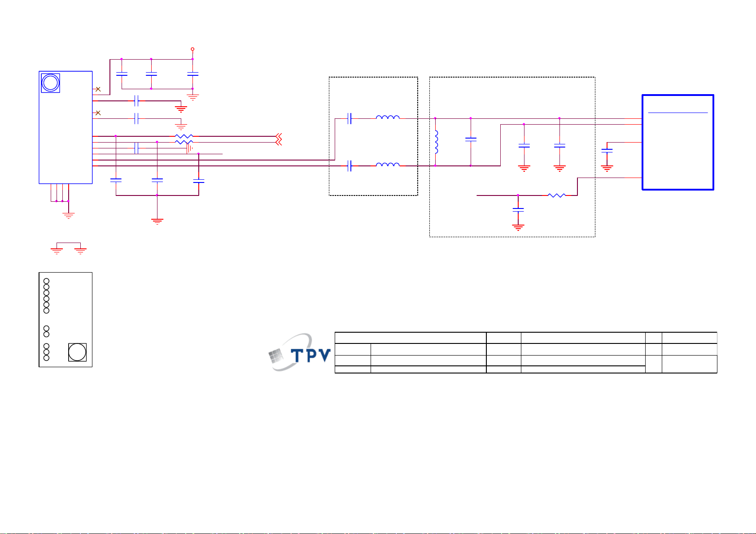Select the capacitor to ground beneath the lone resistor
756x534 pixels.
518,209
